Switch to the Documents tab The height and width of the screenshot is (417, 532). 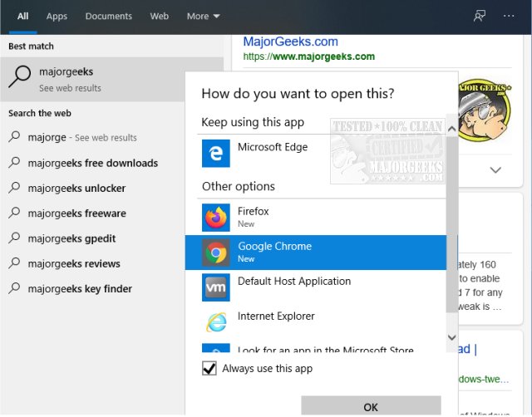[109, 16]
